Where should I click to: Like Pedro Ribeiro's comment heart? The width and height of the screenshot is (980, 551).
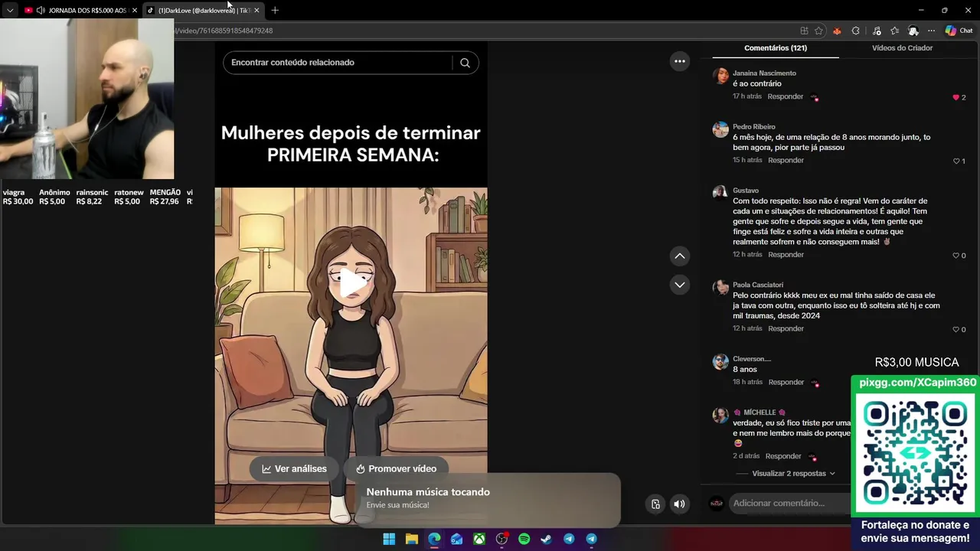956,161
